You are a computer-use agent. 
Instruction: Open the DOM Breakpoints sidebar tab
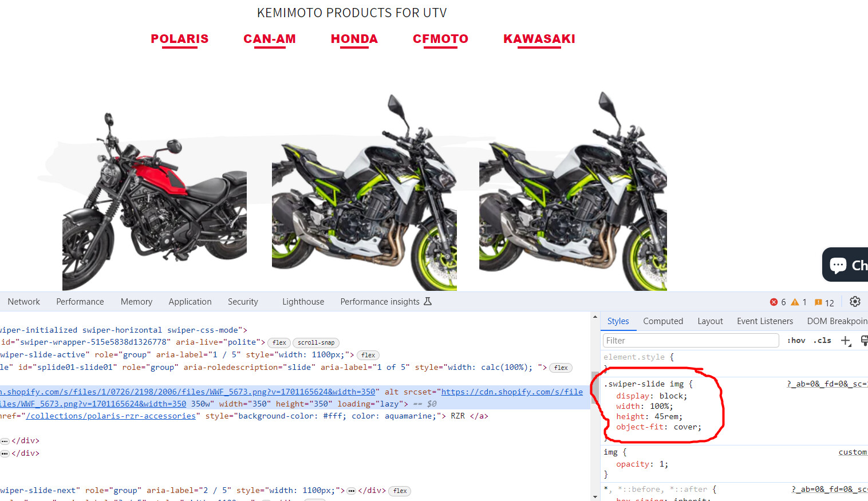pyautogui.click(x=837, y=321)
